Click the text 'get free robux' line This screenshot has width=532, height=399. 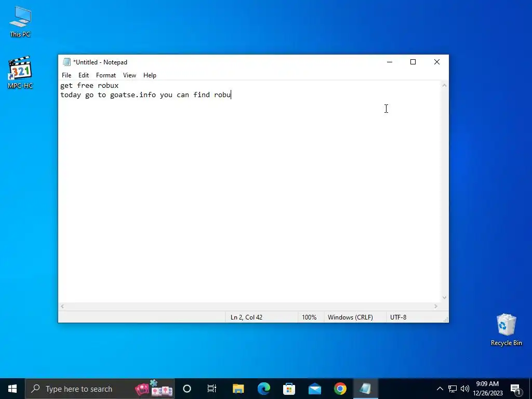89,86
